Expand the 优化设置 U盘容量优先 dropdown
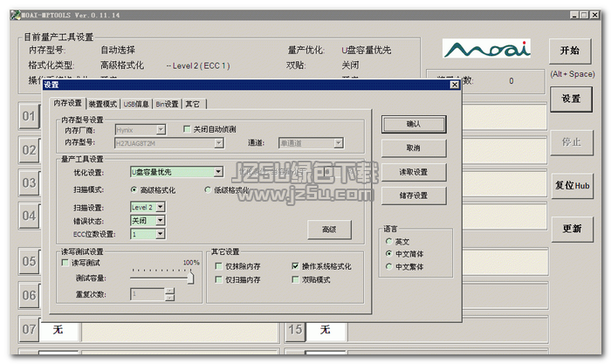Screen dimensions: 611x364 tap(218, 171)
